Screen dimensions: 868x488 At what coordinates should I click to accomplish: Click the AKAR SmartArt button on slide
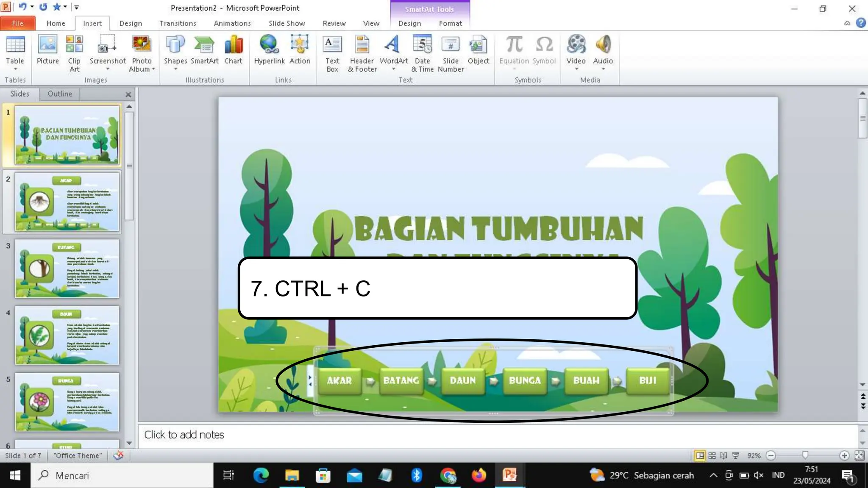[339, 380]
